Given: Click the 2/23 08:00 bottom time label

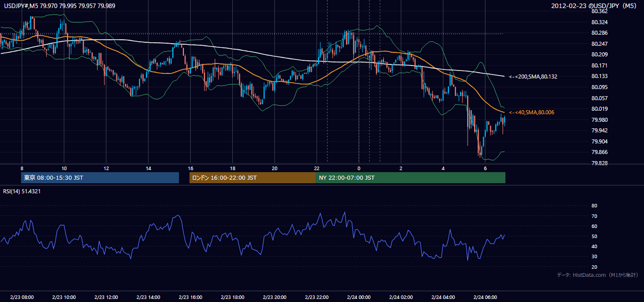Looking at the screenshot, I should 22,297.
